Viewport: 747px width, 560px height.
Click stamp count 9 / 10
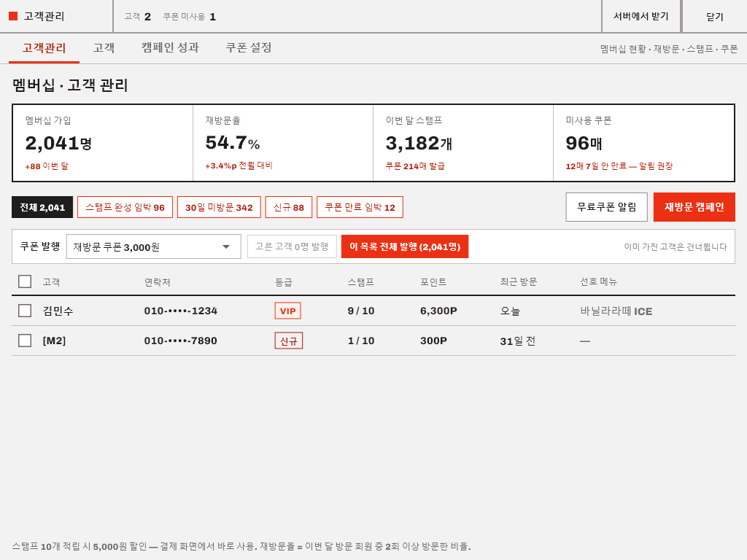pyautogui.click(x=361, y=311)
